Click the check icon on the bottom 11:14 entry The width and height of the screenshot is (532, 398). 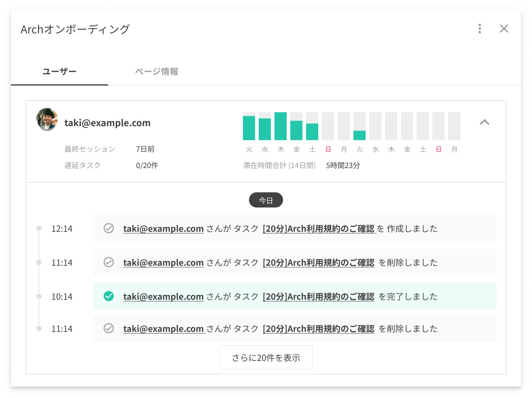coord(109,328)
